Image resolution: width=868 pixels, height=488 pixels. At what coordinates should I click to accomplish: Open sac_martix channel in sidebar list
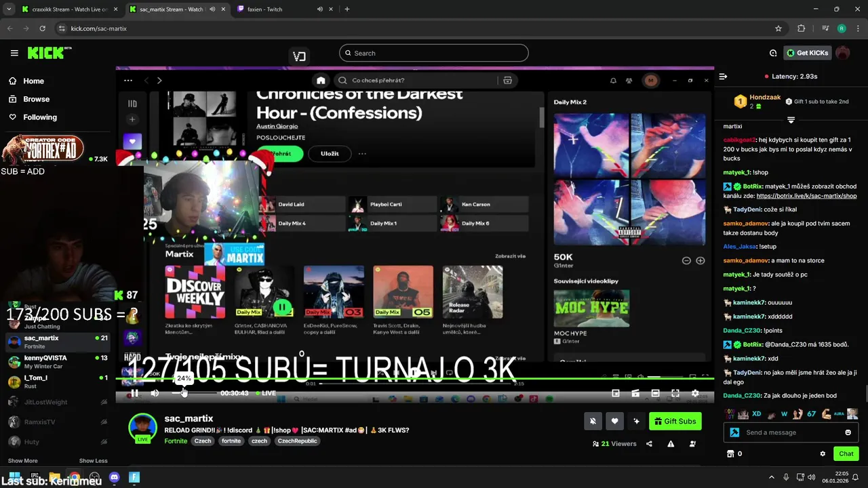(58, 342)
